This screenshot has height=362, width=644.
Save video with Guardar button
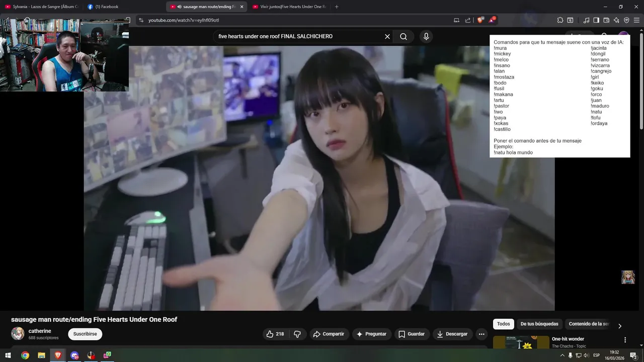point(412,334)
